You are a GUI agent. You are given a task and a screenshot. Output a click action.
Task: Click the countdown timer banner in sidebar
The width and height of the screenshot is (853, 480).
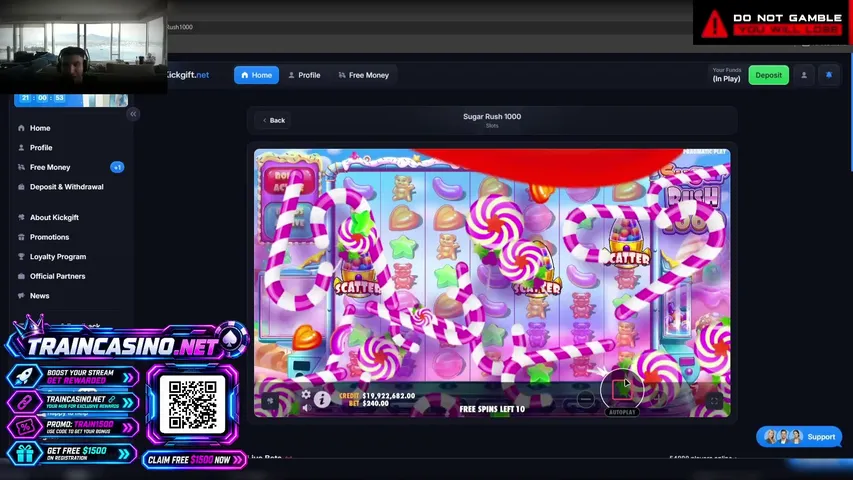click(71, 100)
